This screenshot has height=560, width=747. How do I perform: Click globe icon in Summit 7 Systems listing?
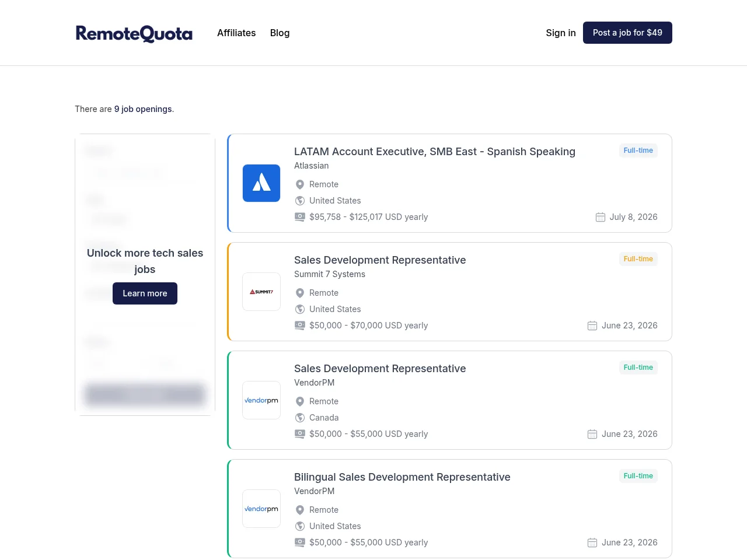(300, 309)
